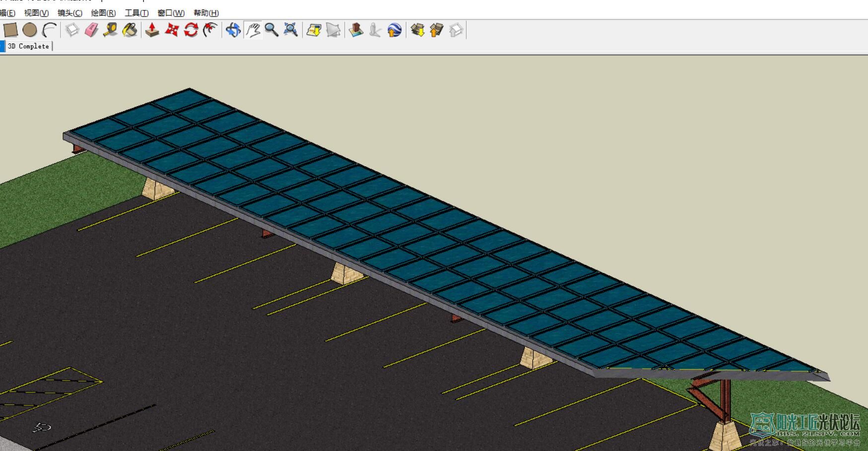Click the Add Location map icon

314,30
